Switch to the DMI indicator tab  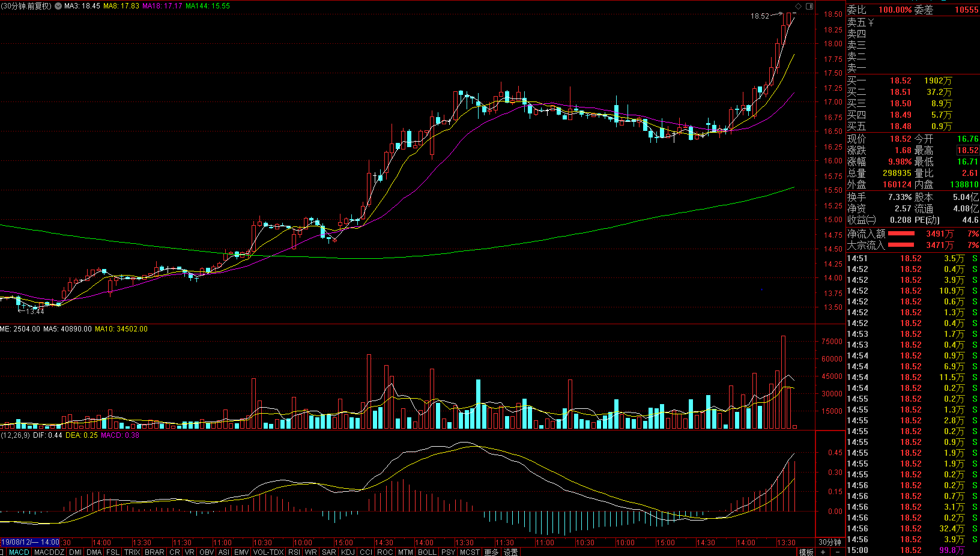75,552
